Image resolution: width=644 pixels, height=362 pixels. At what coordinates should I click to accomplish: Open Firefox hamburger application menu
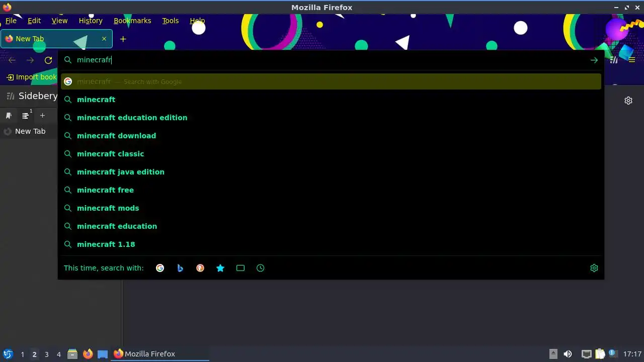tap(632, 60)
